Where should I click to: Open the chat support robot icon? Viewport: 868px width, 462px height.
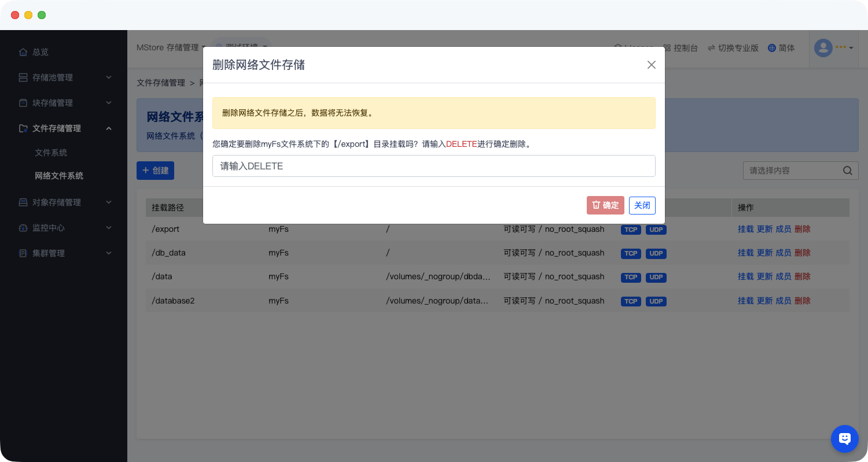pyautogui.click(x=844, y=439)
